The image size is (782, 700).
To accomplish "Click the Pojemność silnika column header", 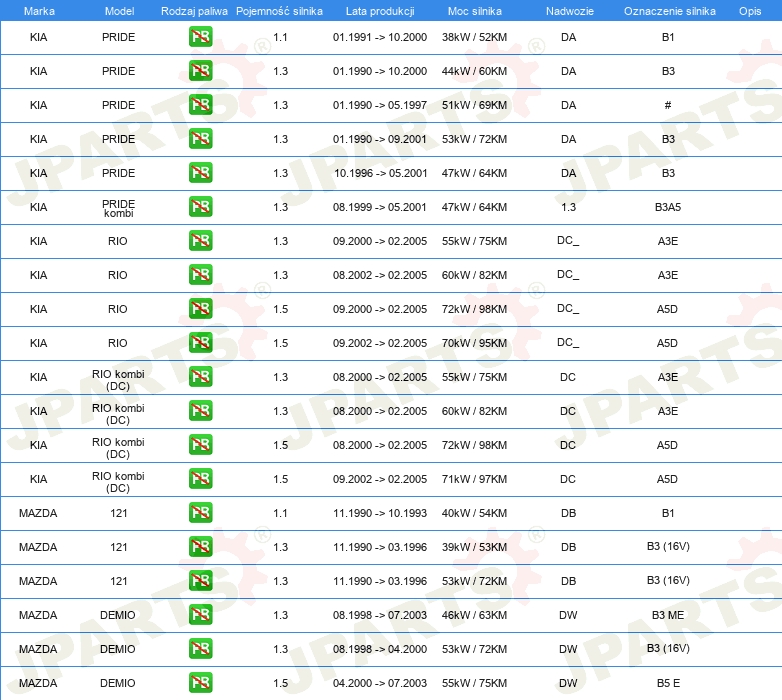I will point(279,11).
